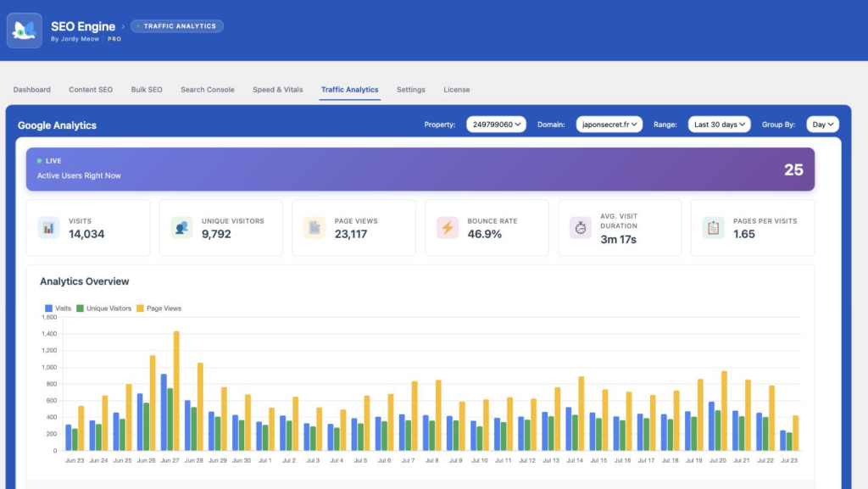Click the Jul 23 x-axis label
Image resolution: width=868 pixels, height=489 pixels.
[789, 461]
